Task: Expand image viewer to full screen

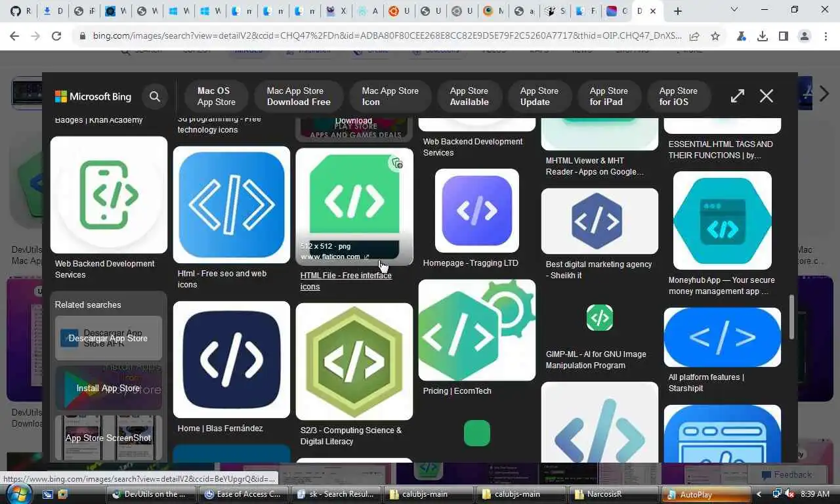Action: pyautogui.click(x=738, y=96)
